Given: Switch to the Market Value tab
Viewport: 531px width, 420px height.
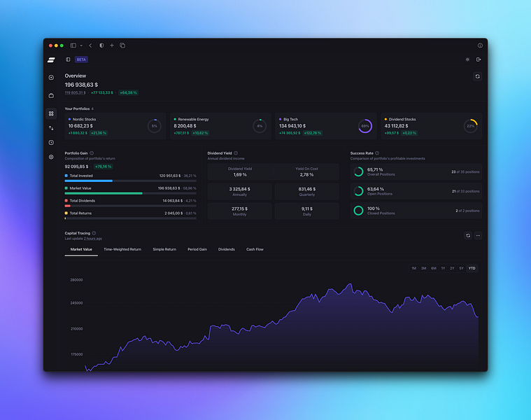Looking at the screenshot, I should click(81, 249).
